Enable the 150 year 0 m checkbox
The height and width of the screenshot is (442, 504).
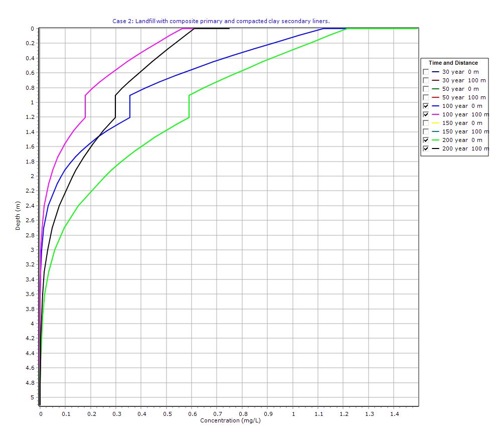click(x=426, y=123)
